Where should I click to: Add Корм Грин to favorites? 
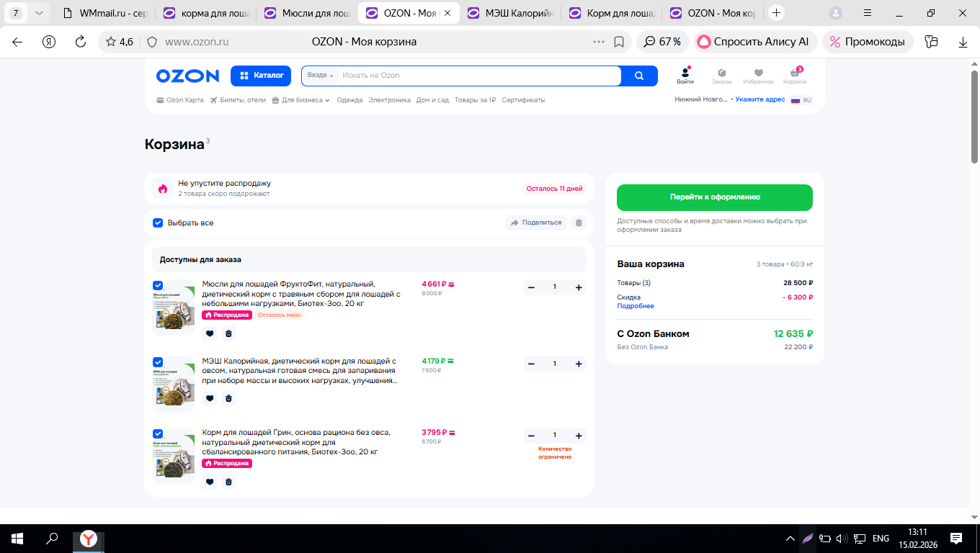210,482
